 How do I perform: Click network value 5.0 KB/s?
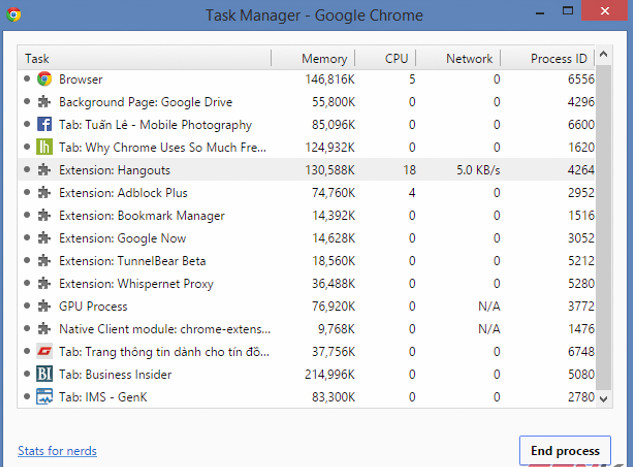(478, 170)
